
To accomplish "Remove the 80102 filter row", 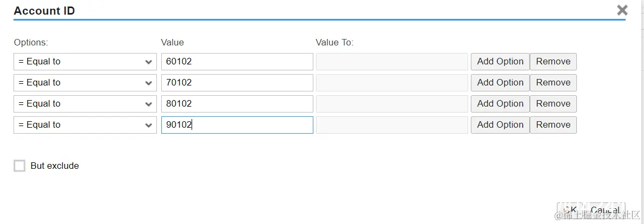I will (x=553, y=104).
